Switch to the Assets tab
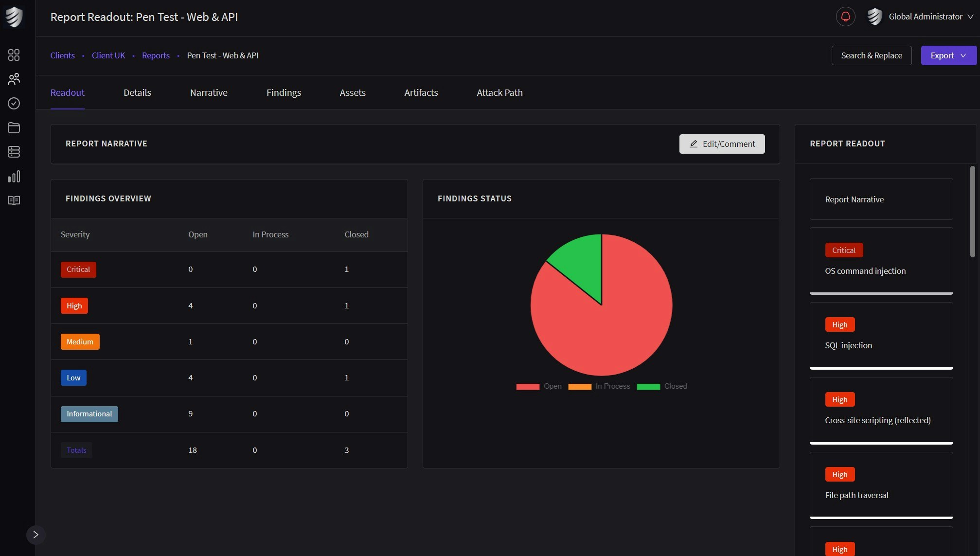 [353, 92]
